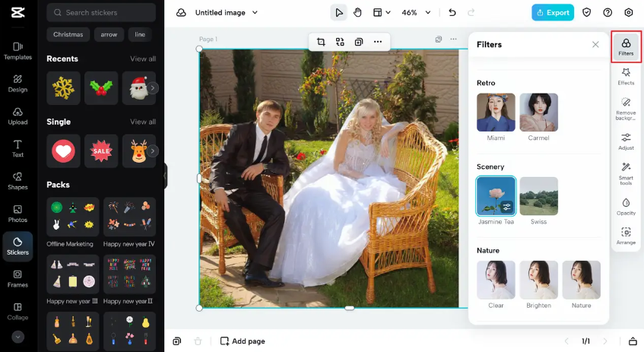The width and height of the screenshot is (644, 352).
Task: Apply the Miami retro filter
Action: click(x=496, y=112)
